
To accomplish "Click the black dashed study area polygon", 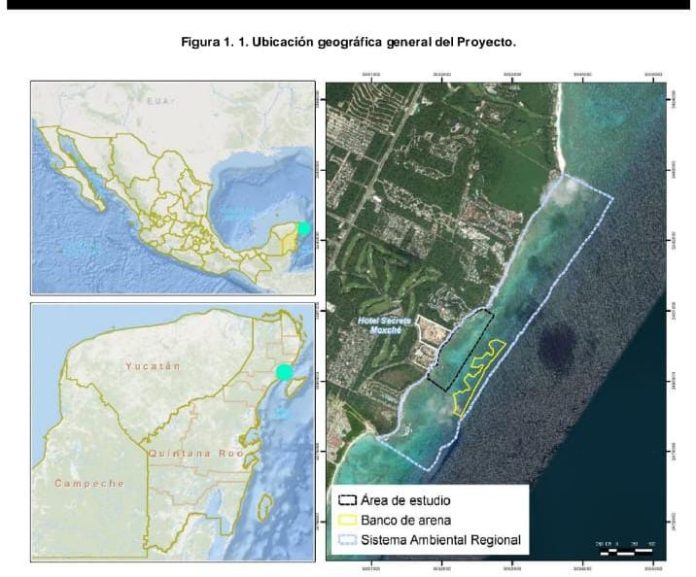I will (x=461, y=350).
